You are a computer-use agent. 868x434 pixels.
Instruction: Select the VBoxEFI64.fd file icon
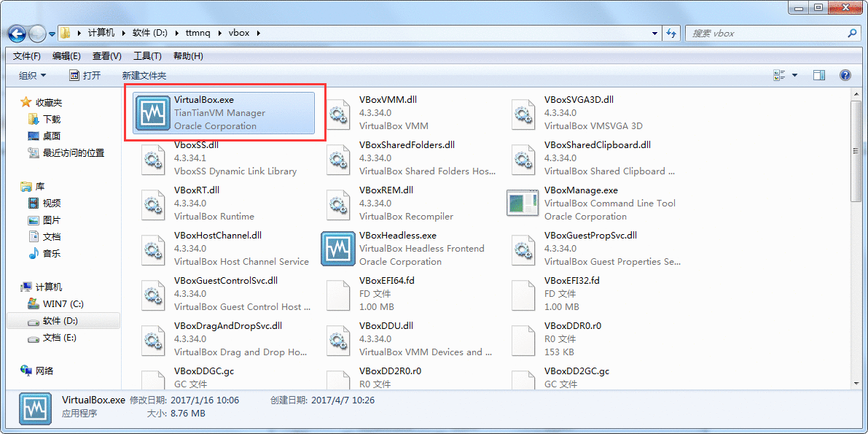[x=338, y=294]
